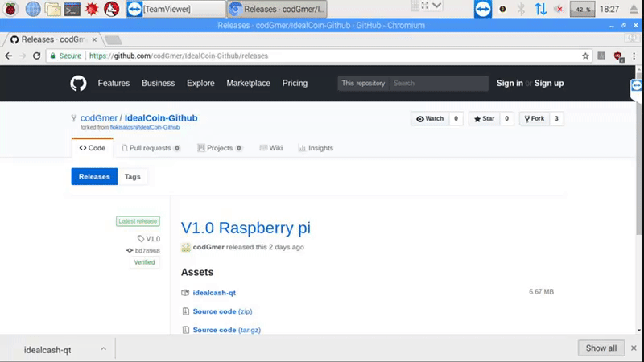Select the Wiki tab

271,148
